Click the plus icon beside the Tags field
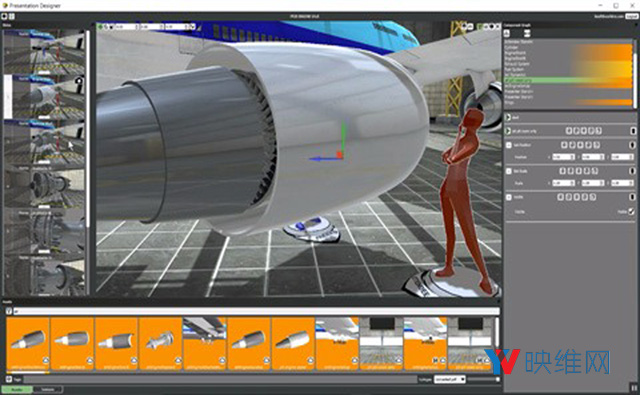The width and height of the screenshot is (640, 395). [9, 379]
